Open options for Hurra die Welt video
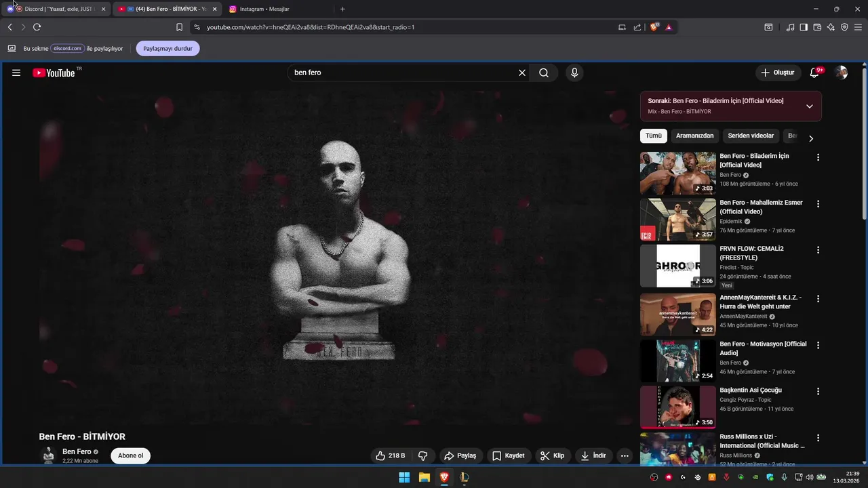Image resolution: width=868 pixels, height=488 pixels. (x=818, y=298)
